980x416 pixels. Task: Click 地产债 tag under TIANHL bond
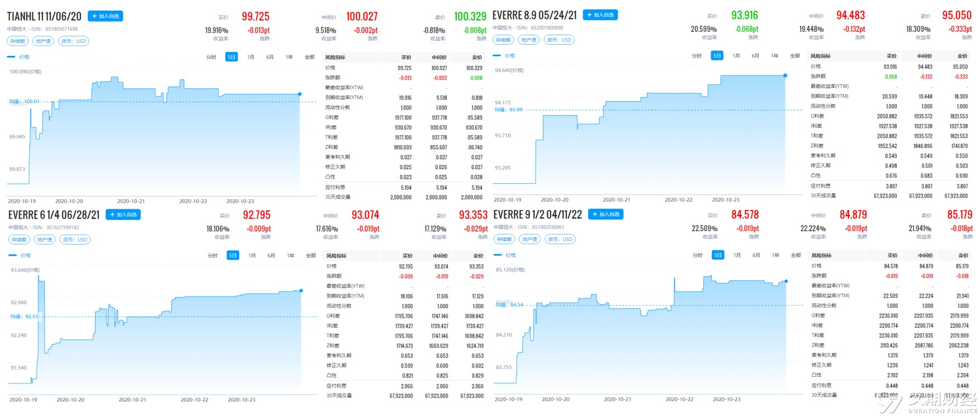pyautogui.click(x=43, y=41)
